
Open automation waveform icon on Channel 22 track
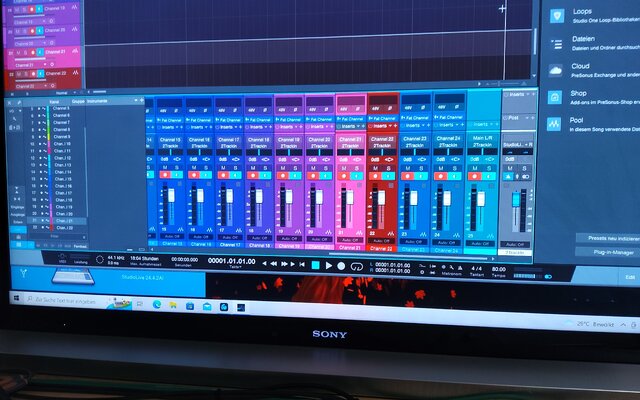click(x=75, y=73)
